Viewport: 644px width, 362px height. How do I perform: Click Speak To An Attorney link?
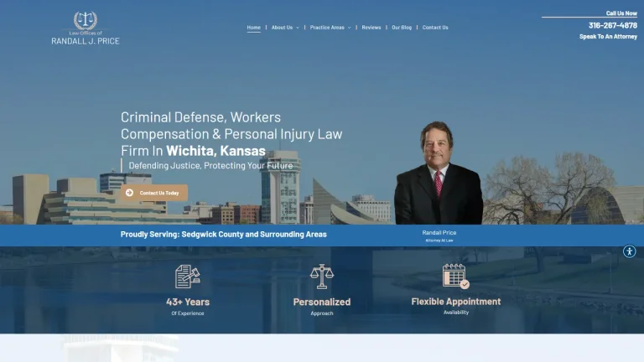pyautogui.click(x=608, y=37)
